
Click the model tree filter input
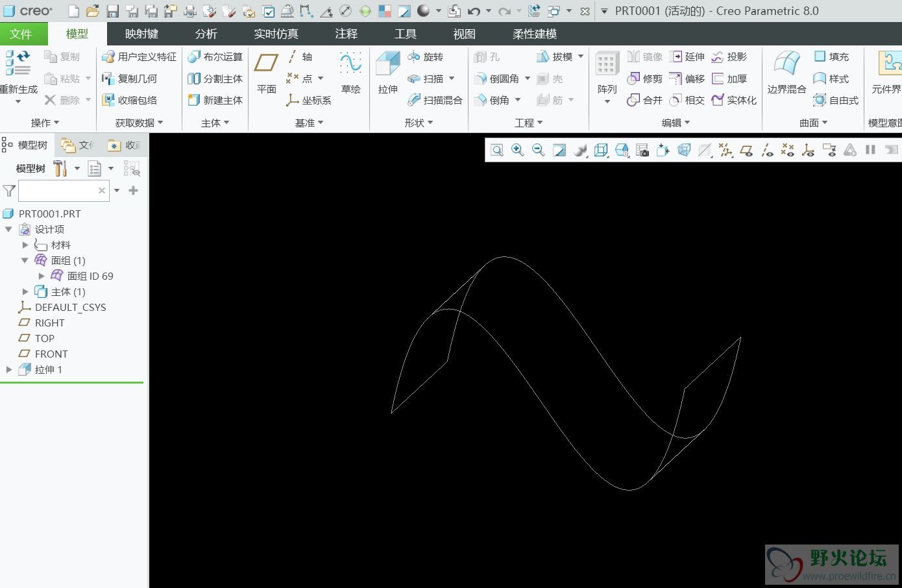click(64, 191)
